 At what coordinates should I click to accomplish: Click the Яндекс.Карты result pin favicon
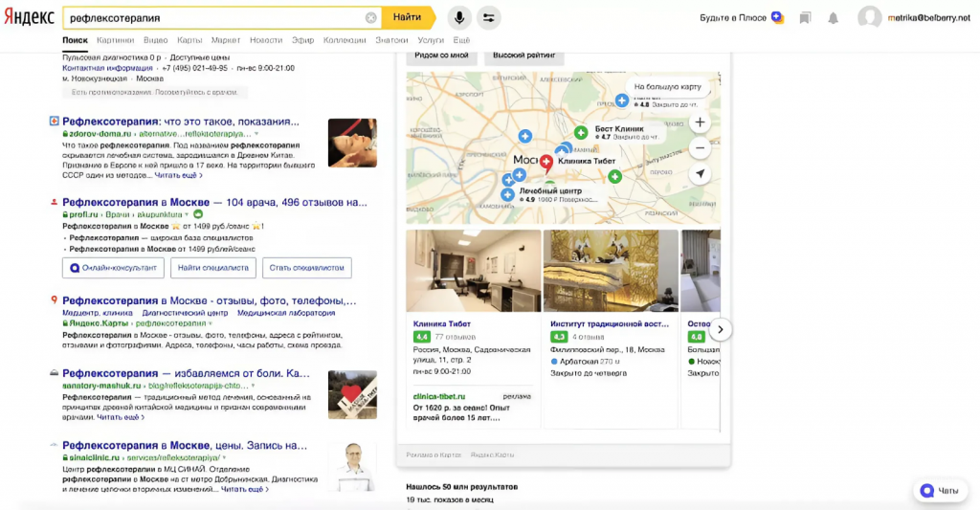[55, 300]
